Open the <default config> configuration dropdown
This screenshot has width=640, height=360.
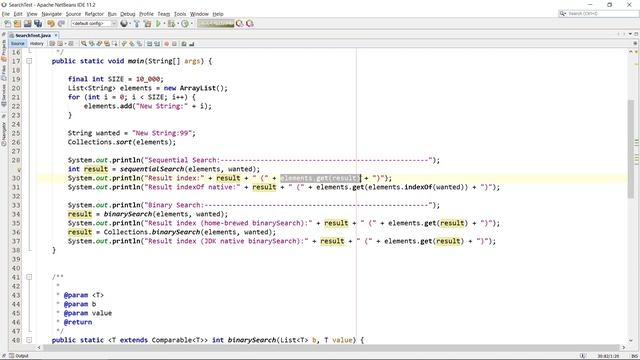tap(94, 24)
